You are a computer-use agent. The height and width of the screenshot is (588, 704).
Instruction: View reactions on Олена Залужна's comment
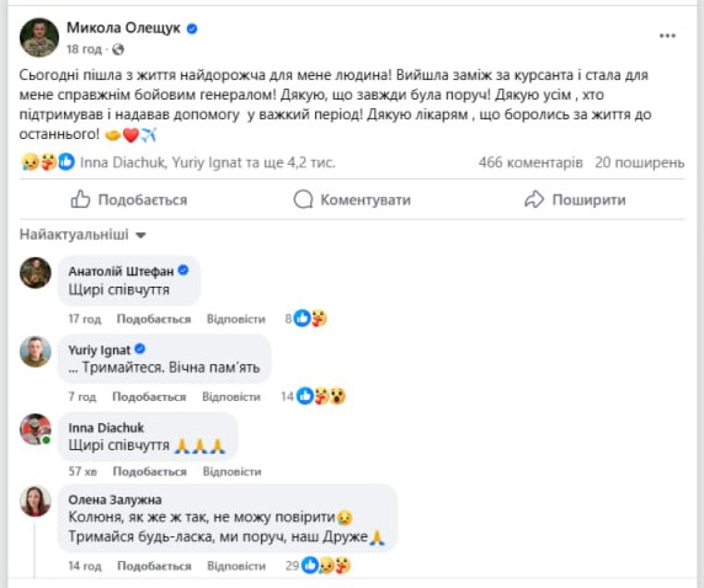tap(326, 565)
